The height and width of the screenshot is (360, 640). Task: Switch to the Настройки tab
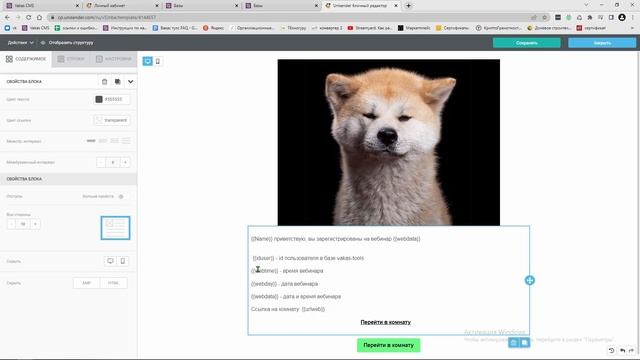coord(114,59)
